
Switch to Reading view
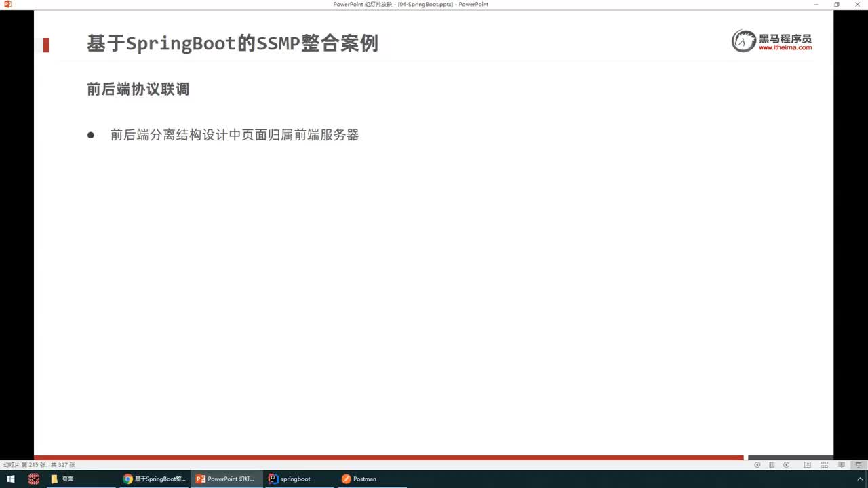(x=842, y=465)
